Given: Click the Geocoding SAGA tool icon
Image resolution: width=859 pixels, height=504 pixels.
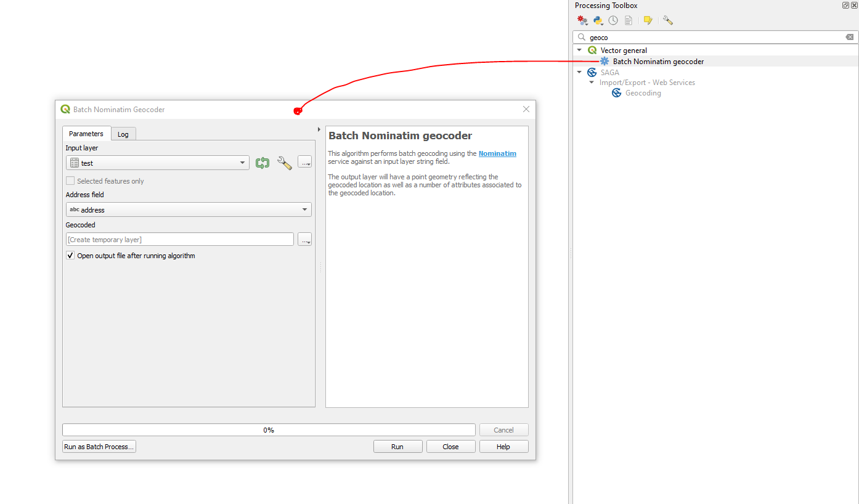Looking at the screenshot, I should 616,93.
